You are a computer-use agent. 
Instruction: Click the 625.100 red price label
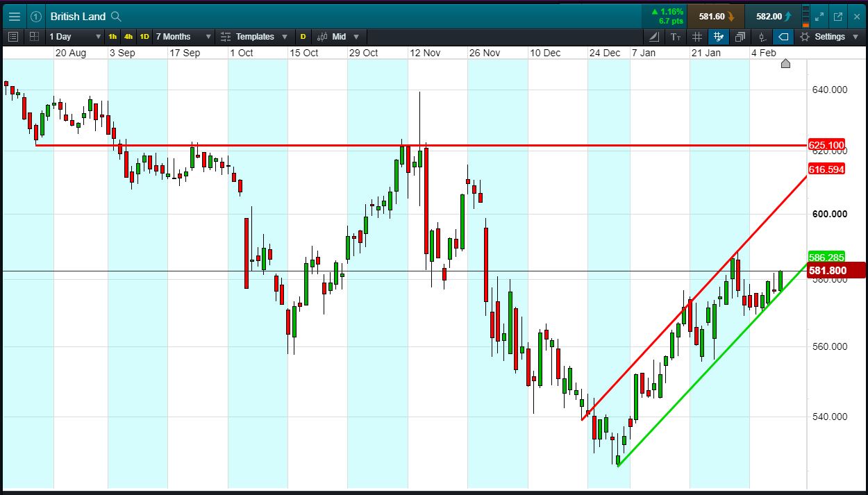(x=826, y=145)
